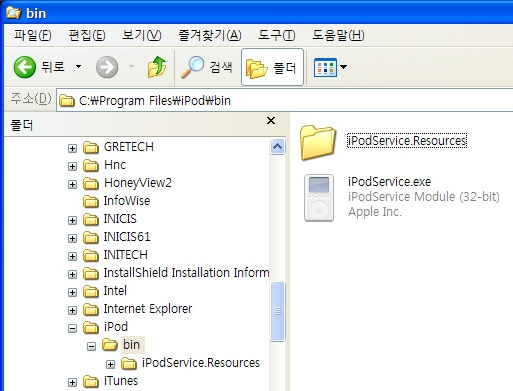Select the iTunes folder icon in tree

[x=91, y=381]
